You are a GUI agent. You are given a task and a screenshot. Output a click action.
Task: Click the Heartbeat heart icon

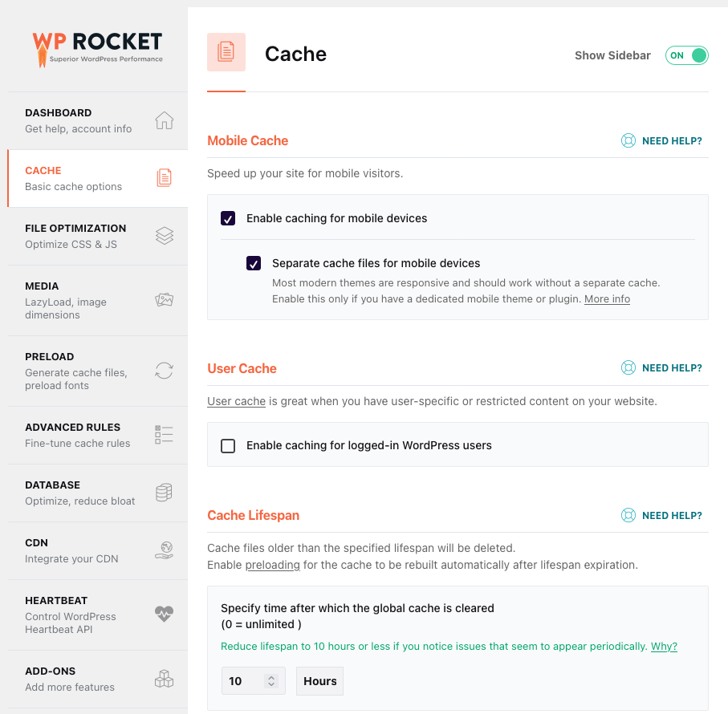coord(164,614)
